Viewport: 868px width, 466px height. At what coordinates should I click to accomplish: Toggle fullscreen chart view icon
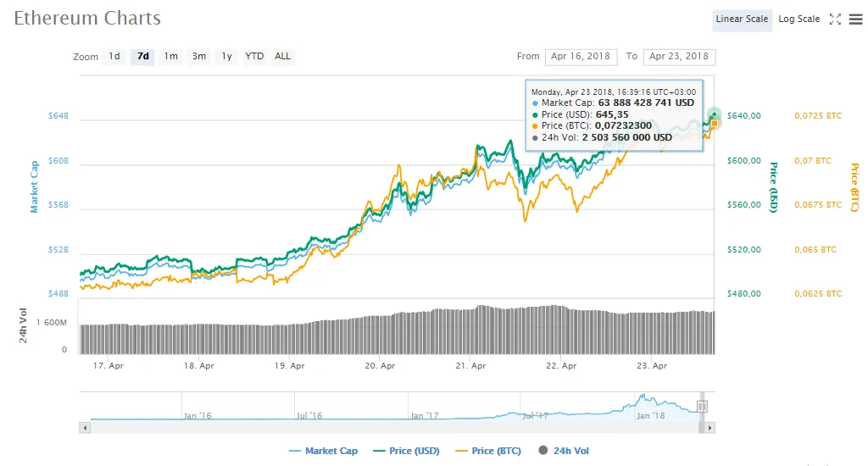click(835, 19)
